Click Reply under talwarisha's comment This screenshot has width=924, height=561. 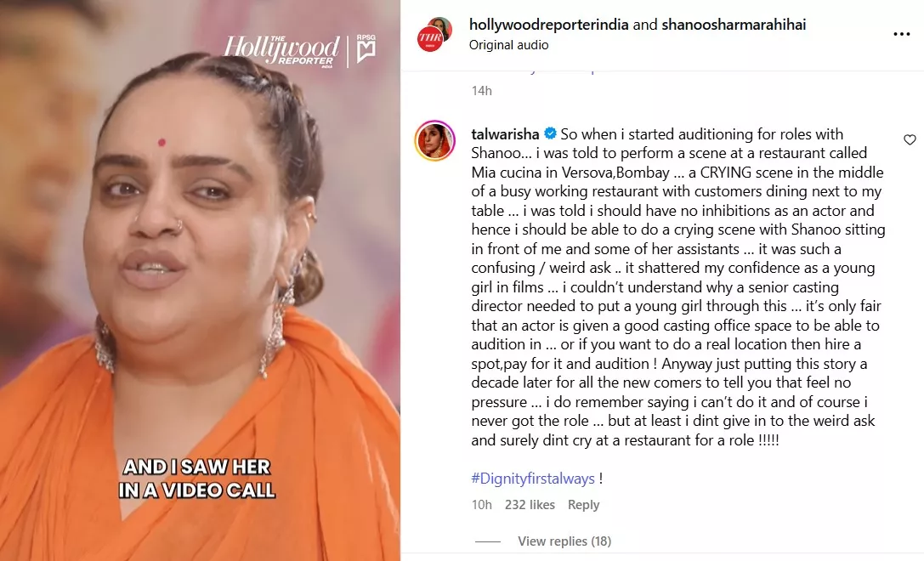[x=583, y=504]
